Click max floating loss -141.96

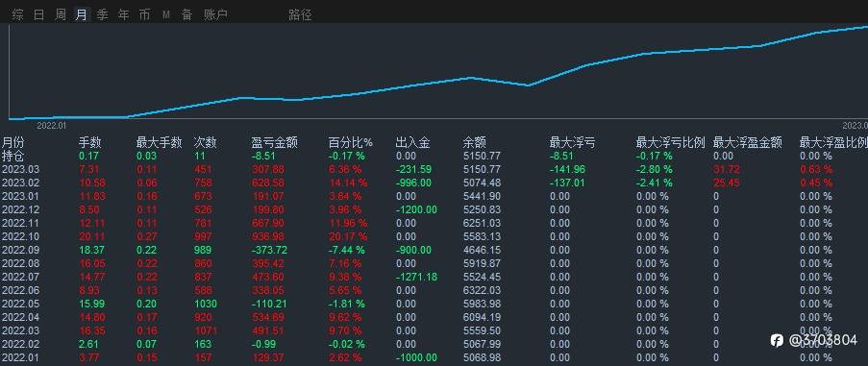(x=567, y=169)
